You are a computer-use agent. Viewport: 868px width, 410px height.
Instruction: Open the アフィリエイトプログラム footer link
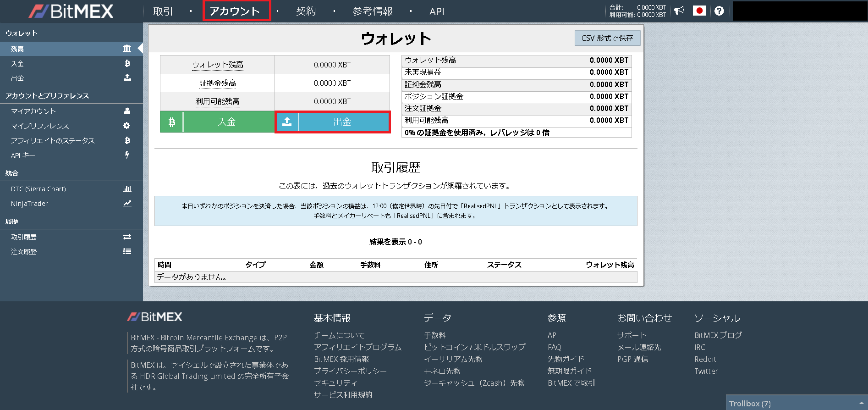coord(357,347)
